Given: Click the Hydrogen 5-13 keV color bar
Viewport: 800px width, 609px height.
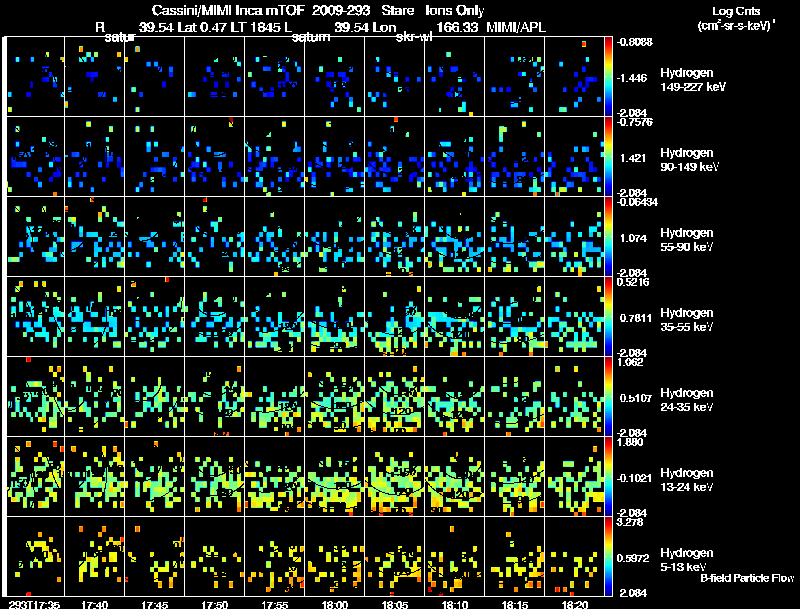Looking at the screenshot, I should pos(608,556).
